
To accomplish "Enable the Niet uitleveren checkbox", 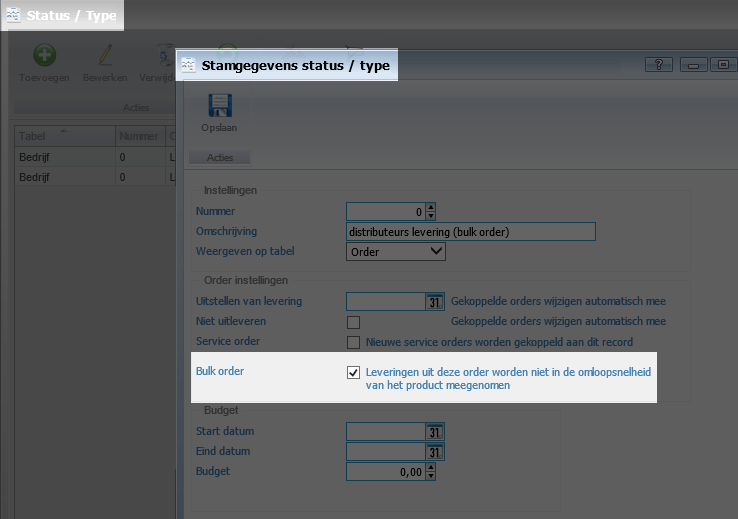I will [353, 322].
